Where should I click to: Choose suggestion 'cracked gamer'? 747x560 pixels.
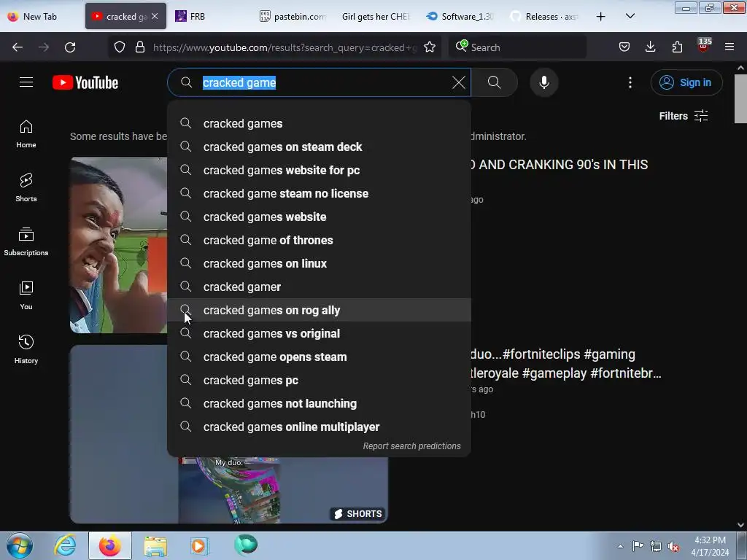point(320,287)
